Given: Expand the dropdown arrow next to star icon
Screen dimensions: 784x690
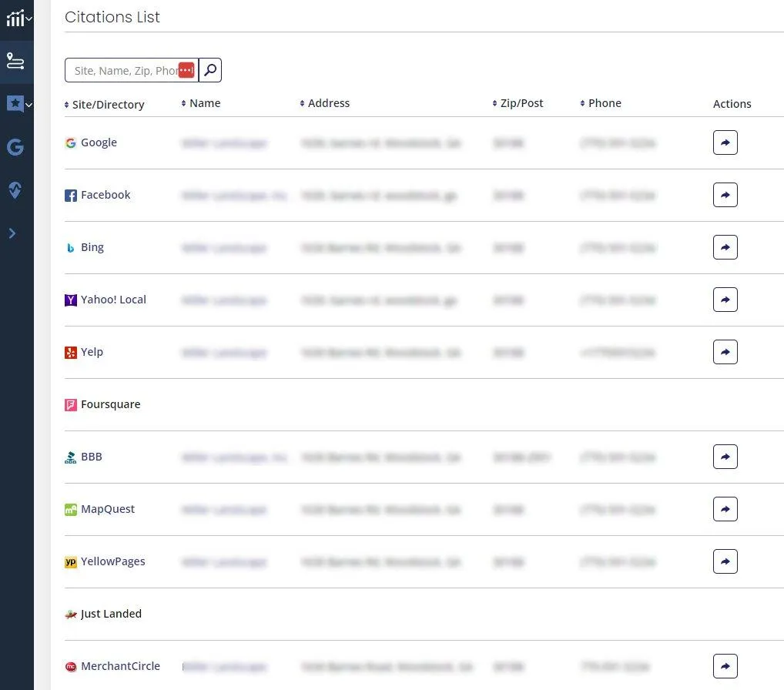Looking at the screenshot, I should (29, 105).
